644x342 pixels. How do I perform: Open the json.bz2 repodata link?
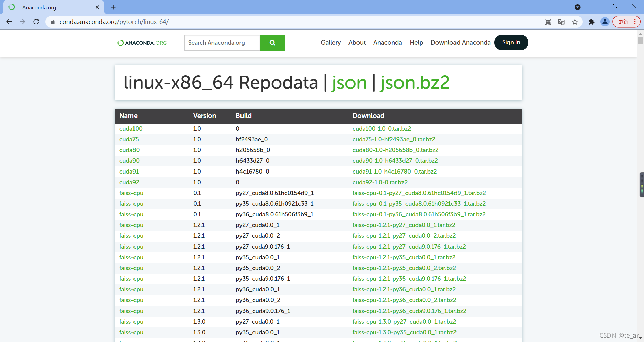pyautogui.click(x=415, y=83)
